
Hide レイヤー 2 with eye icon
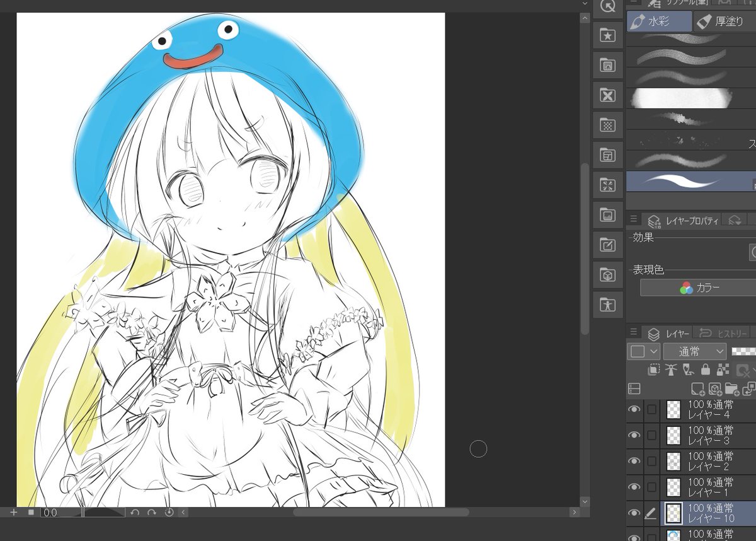pos(634,461)
